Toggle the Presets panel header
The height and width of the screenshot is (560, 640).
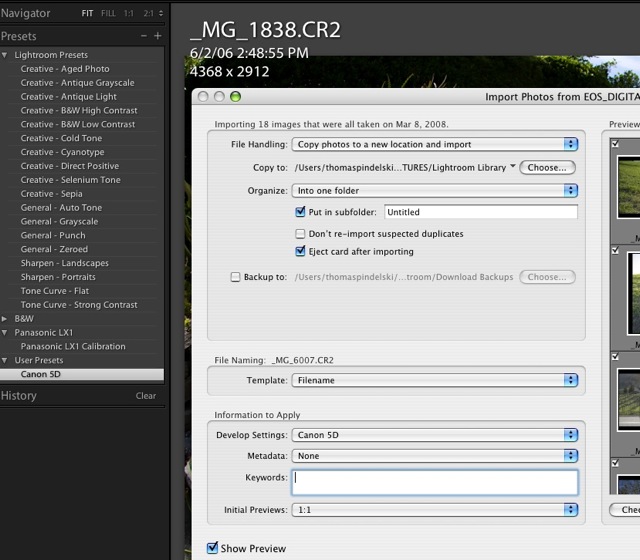pos(18,36)
